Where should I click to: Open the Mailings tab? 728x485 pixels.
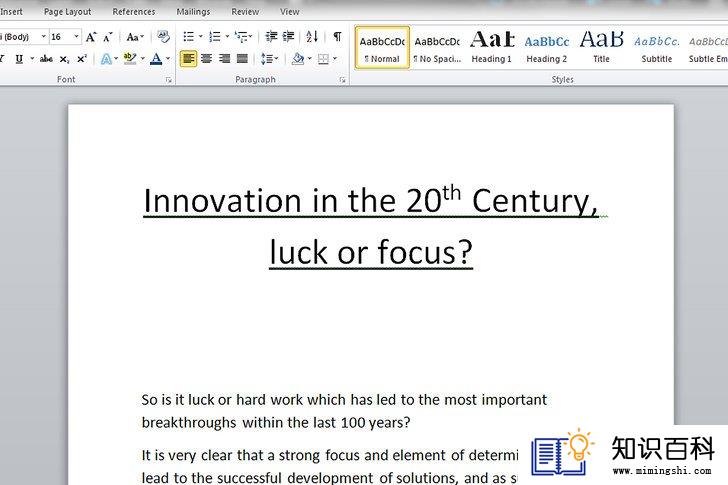193,12
